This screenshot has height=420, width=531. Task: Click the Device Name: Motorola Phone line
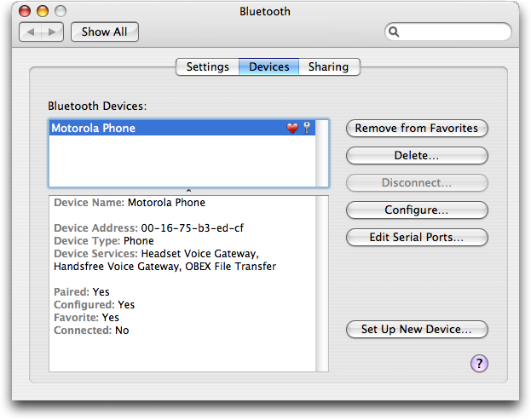pyautogui.click(x=130, y=203)
